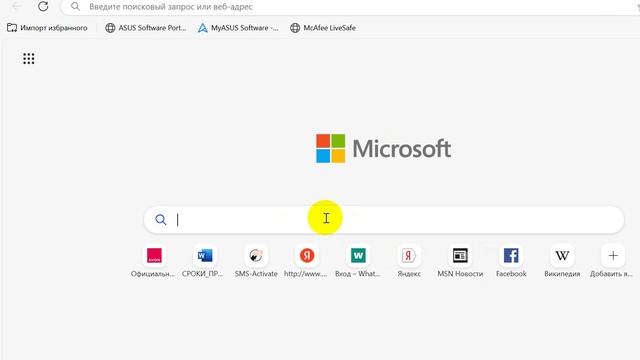Open the СРОКИ_ПР... Word document tile

coord(204,262)
